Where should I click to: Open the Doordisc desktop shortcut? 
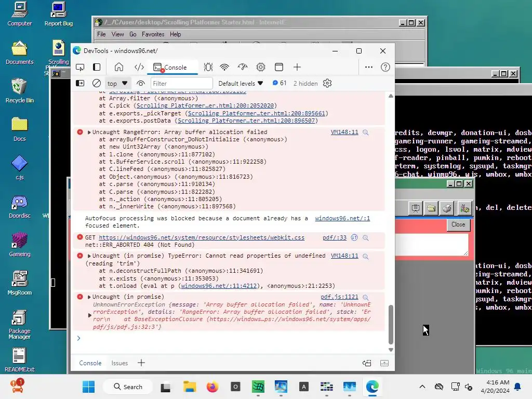tap(19, 207)
